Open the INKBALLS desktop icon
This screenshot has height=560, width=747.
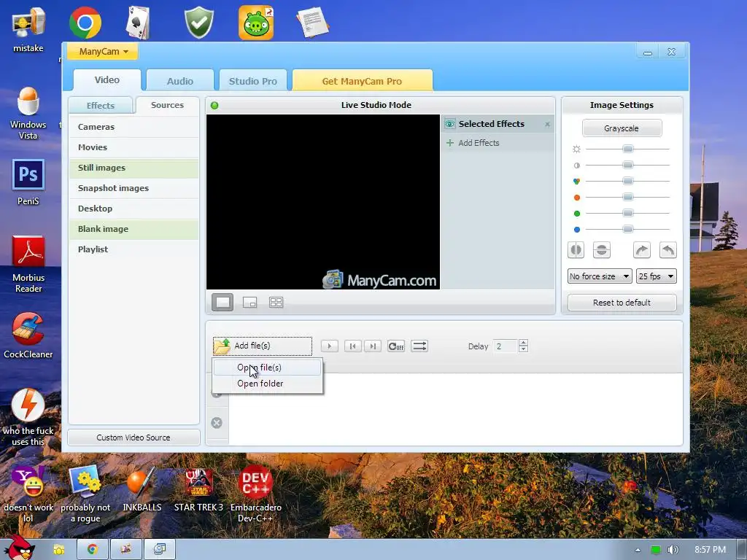tap(142, 489)
